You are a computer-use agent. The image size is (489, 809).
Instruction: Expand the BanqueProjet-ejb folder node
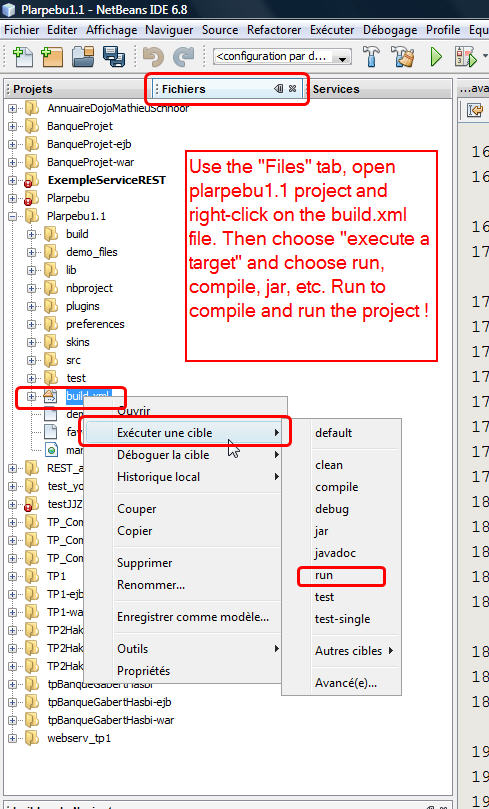[x=12, y=144]
